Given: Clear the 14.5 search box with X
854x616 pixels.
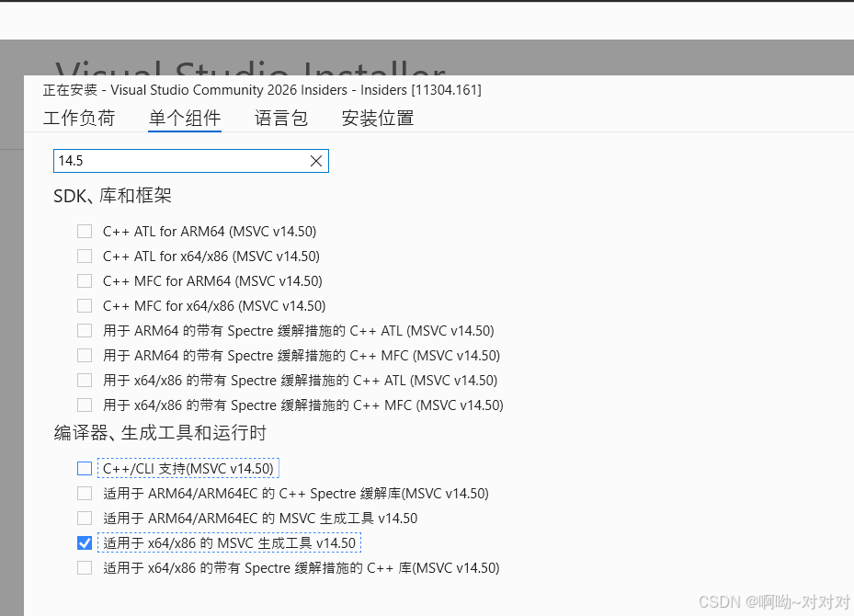Looking at the screenshot, I should [x=316, y=161].
